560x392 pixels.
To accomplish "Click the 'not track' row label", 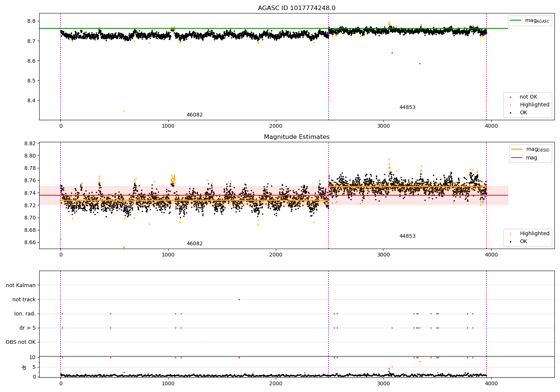I will (24, 300).
